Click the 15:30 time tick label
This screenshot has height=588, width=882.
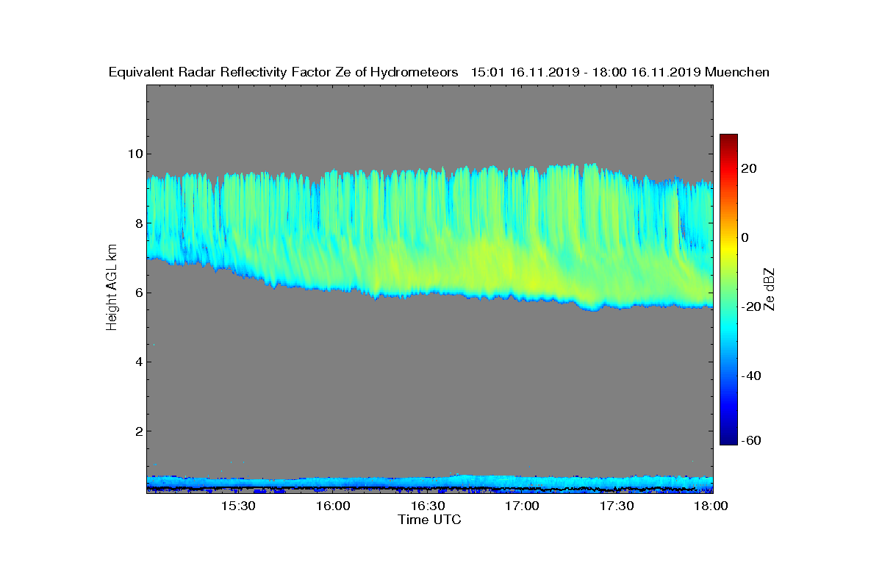[237, 506]
